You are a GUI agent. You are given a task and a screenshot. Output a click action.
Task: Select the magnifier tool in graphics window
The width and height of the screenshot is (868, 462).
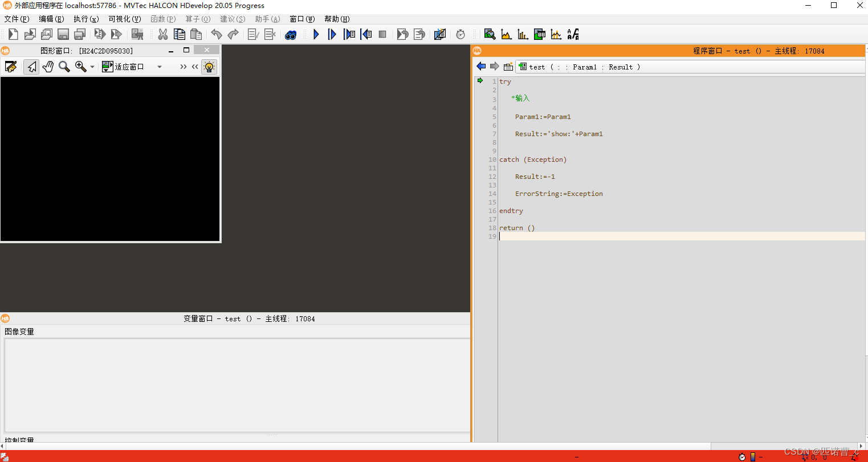pyautogui.click(x=63, y=67)
